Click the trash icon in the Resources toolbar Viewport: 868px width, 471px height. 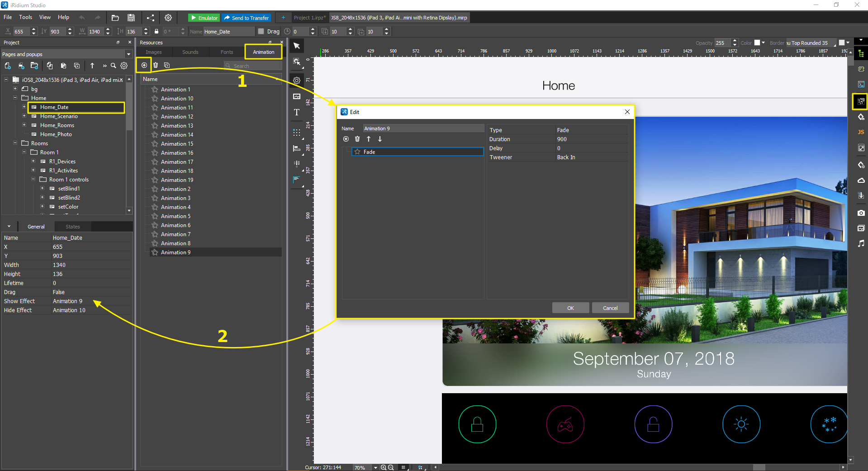coord(156,65)
